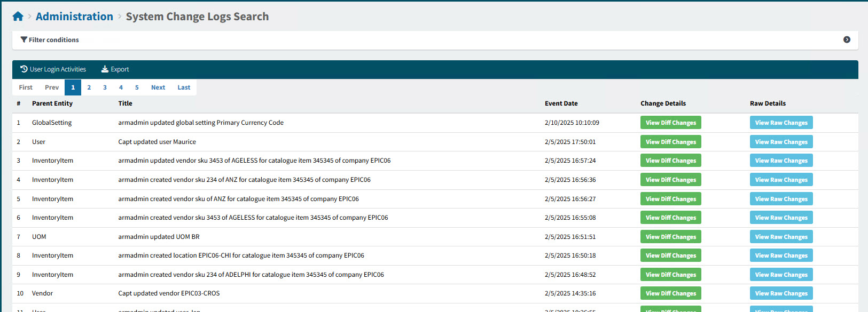
Task: Select page 3 in pagination
Action: coord(105,87)
